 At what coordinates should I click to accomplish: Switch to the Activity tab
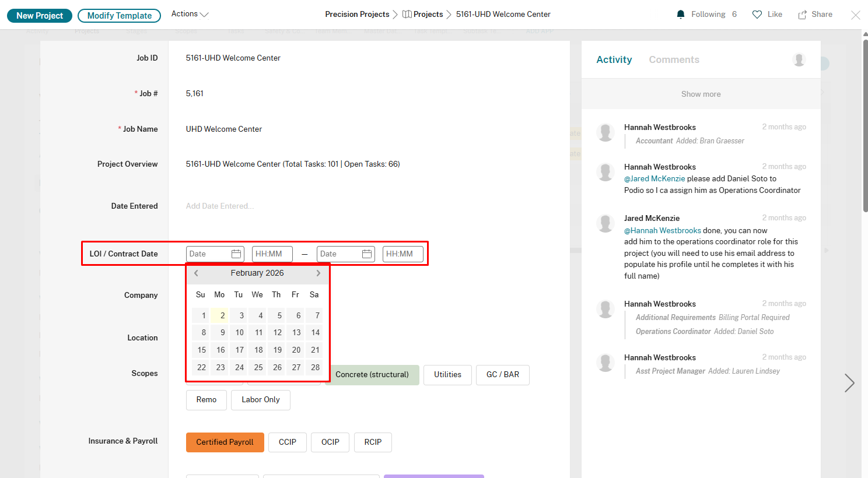pyautogui.click(x=614, y=59)
